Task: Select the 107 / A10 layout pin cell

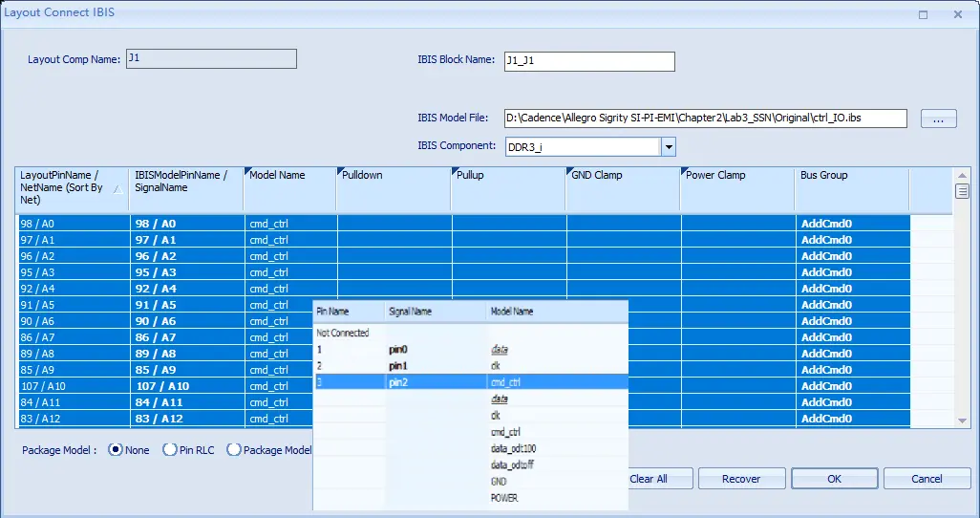Action: click(x=74, y=386)
